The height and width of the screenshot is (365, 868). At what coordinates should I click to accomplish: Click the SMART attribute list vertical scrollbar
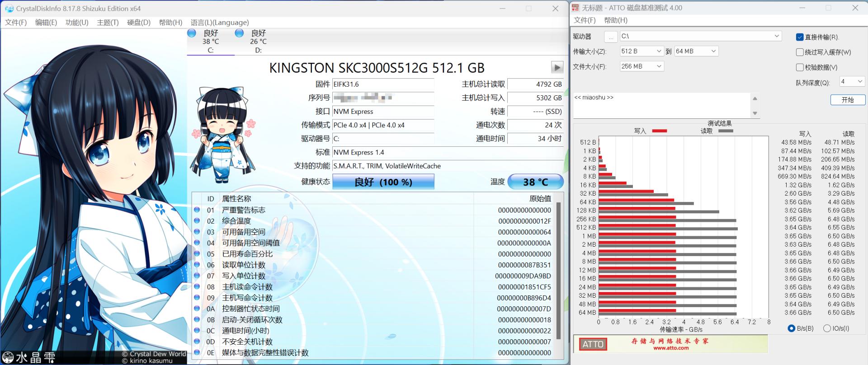[559, 271]
